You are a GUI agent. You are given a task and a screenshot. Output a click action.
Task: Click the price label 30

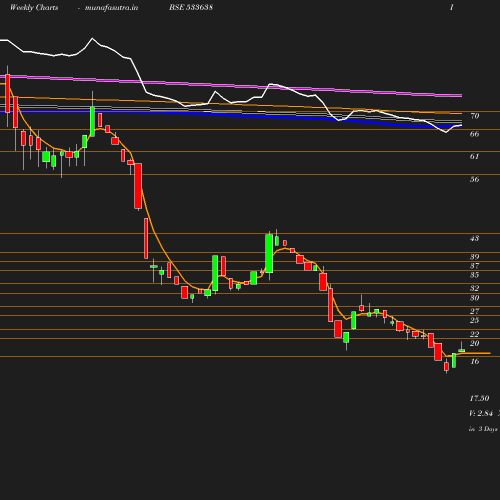click(x=475, y=298)
